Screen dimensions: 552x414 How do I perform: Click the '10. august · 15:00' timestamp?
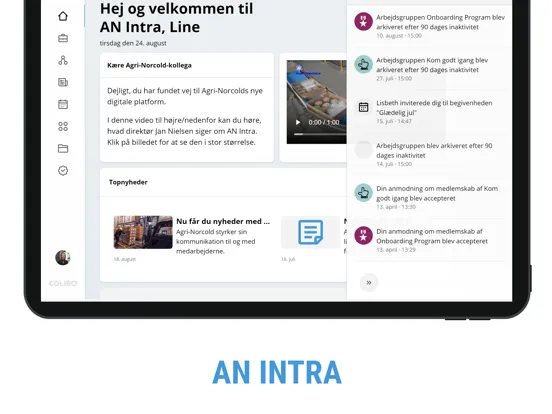coord(399,36)
